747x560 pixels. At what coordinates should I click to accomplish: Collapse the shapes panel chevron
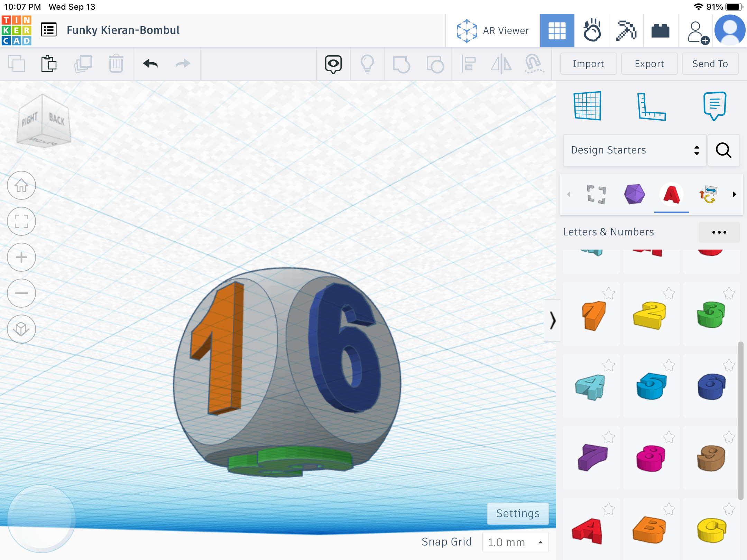[552, 320]
